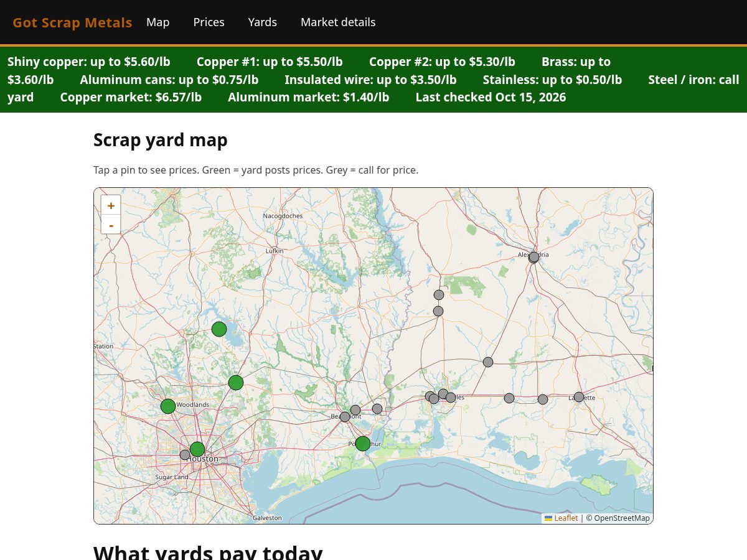747x560 pixels.
Task: Click 'Insulated wire: up to $3.50/lb' text
Action: (370, 80)
